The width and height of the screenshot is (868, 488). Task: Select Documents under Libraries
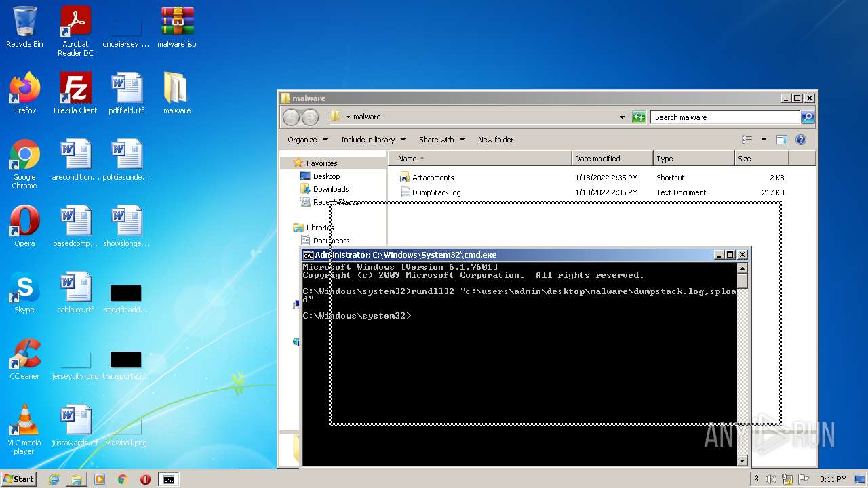(x=331, y=241)
